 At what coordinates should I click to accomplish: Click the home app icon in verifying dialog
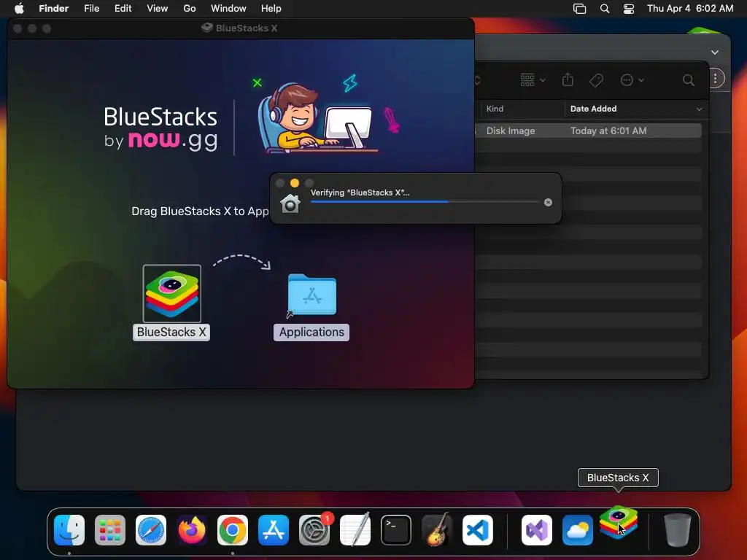point(290,203)
